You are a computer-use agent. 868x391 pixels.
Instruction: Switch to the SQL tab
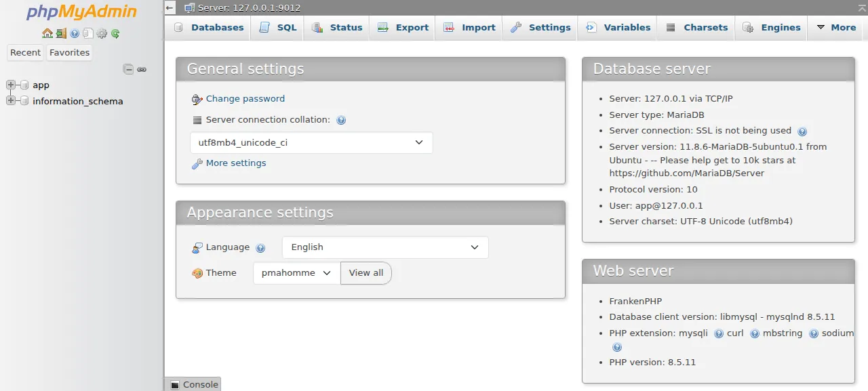(x=278, y=28)
